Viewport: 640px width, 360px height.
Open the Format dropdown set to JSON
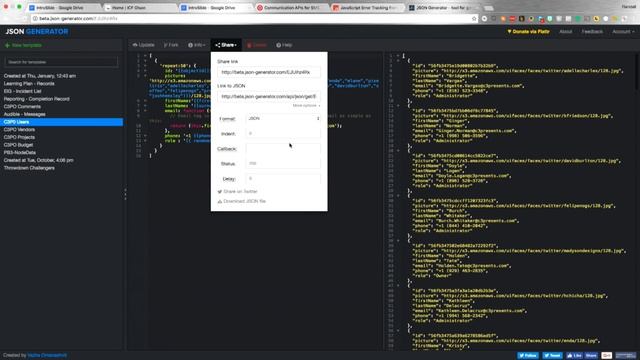pyautogui.click(x=283, y=118)
